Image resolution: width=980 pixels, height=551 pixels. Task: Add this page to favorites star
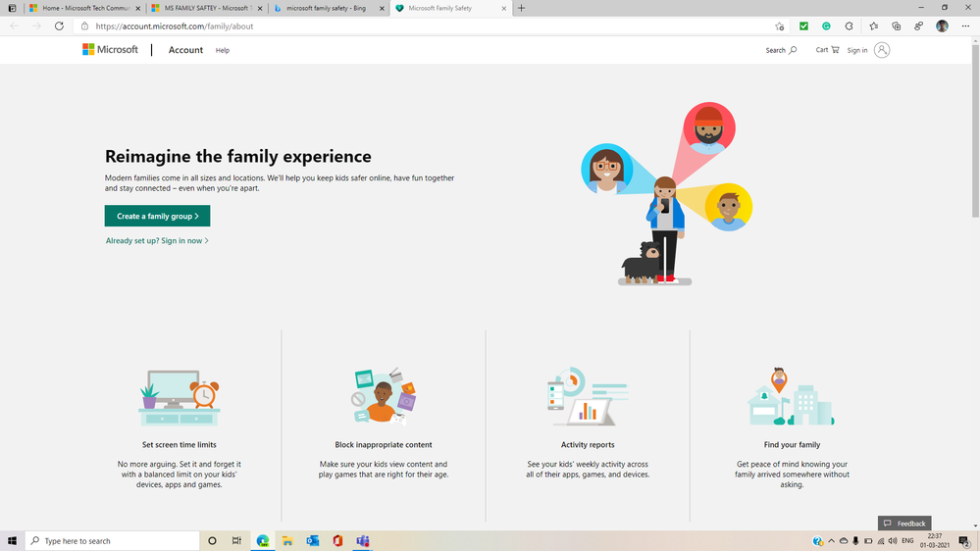(x=779, y=26)
